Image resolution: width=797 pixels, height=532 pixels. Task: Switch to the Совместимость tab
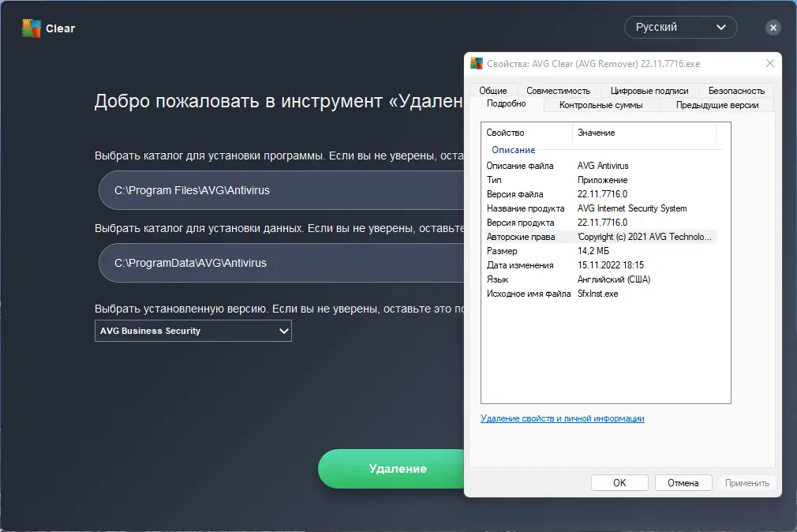click(x=558, y=91)
